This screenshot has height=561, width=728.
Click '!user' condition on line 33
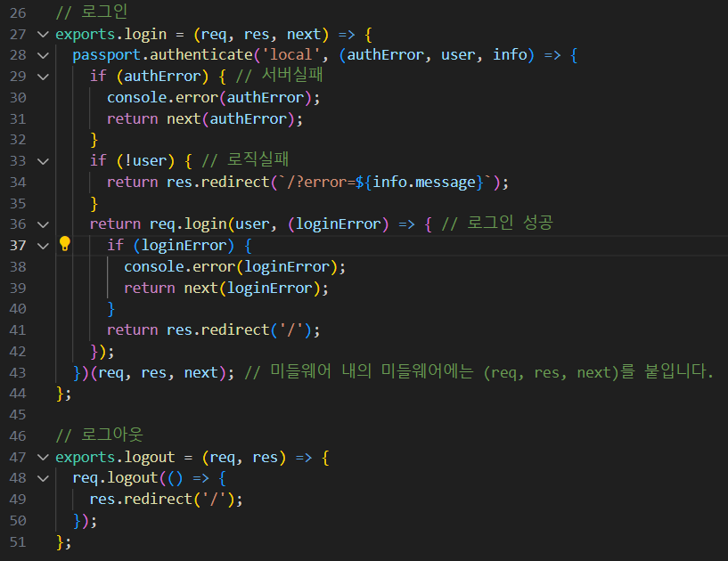pyautogui.click(x=146, y=161)
